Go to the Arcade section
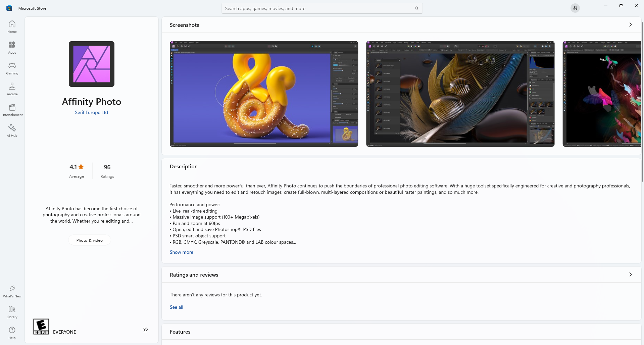The height and width of the screenshot is (345, 644). click(12, 89)
